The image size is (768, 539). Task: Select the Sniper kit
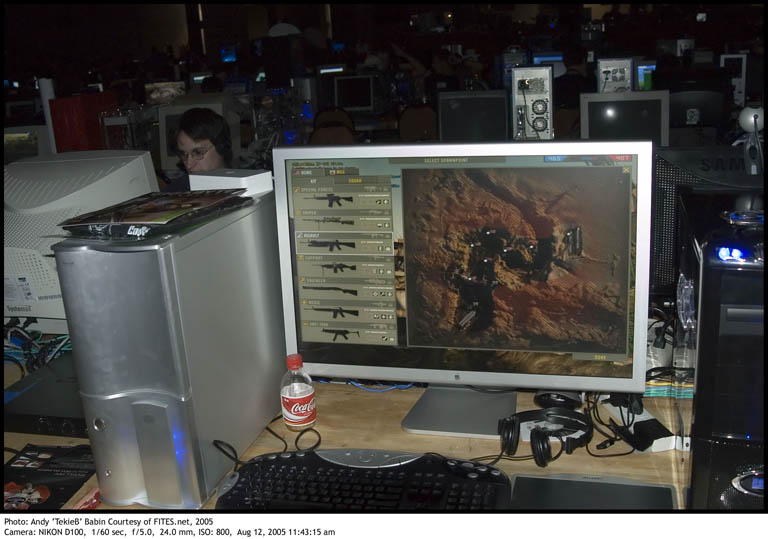(x=343, y=220)
